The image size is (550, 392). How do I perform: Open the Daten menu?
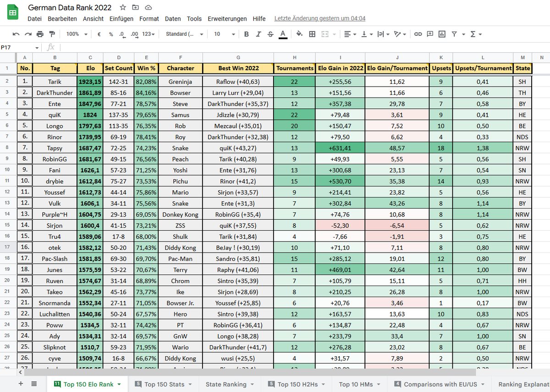[173, 19]
